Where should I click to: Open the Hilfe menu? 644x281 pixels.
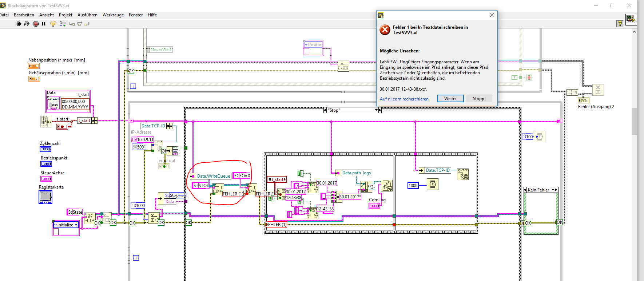(152, 15)
